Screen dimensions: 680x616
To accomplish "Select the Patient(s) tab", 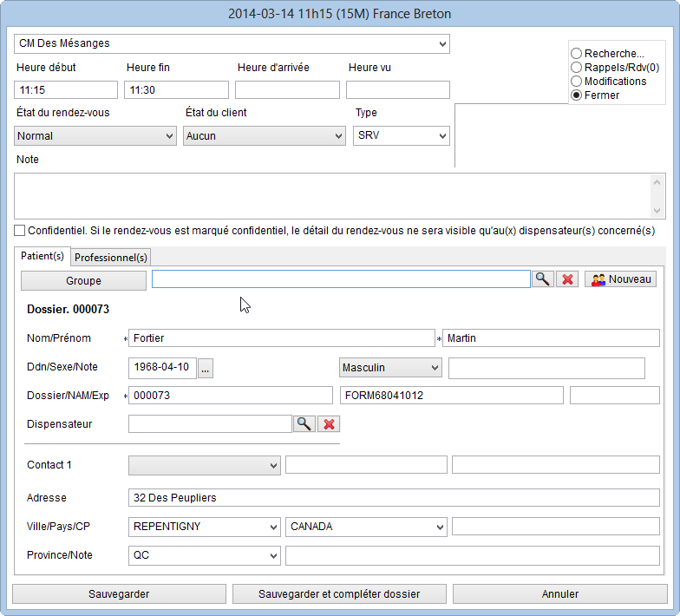I will pyautogui.click(x=42, y=257).
